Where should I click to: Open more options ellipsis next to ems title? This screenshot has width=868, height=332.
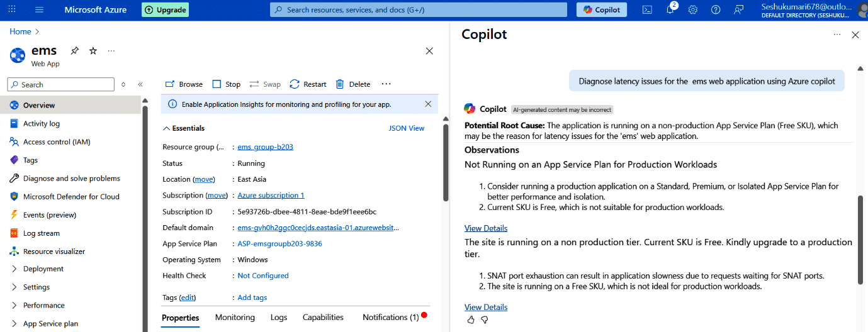(111, 51)
